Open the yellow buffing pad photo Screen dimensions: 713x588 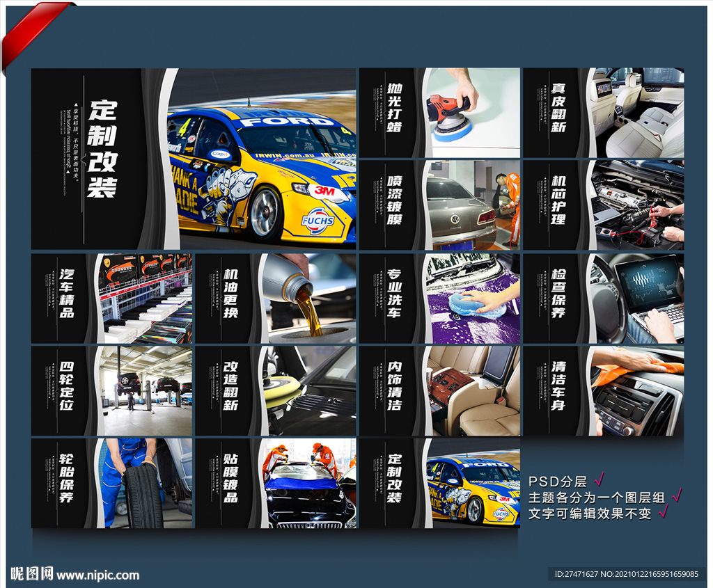click(x=308, y=391)
